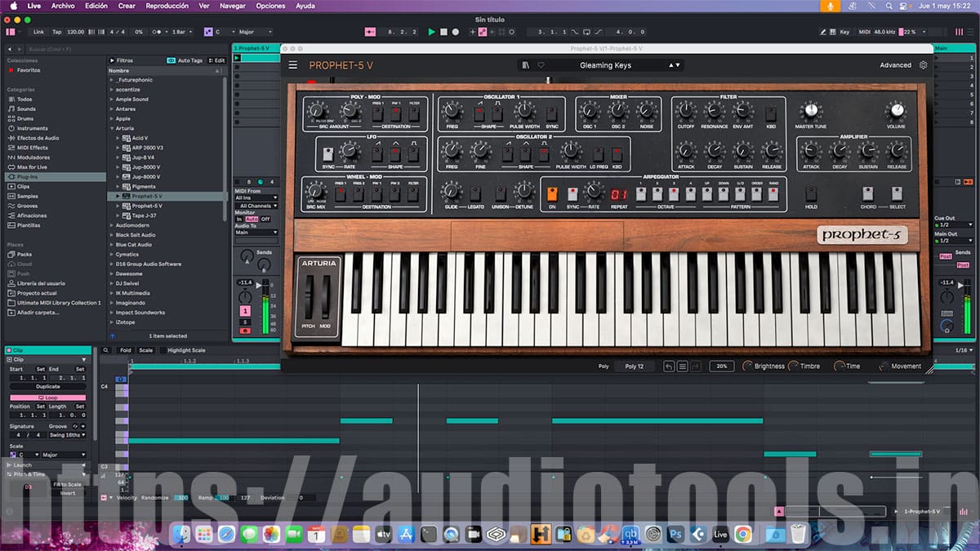This screenshot has width=980, height=551.
Task: Toggle the HOLD switch on Prophet-5
Action: pyautogui.click(x=811, y=194)
